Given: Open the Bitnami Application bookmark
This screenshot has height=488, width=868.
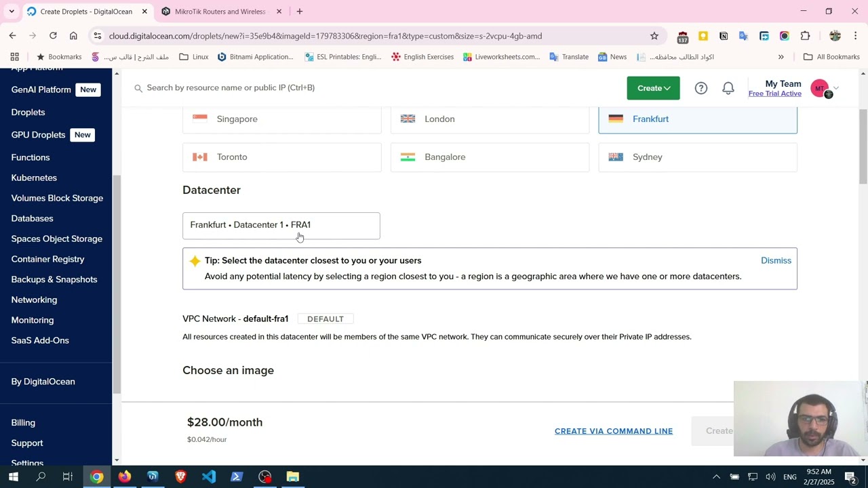Looking at the screenshot, I should click(255, 57).
